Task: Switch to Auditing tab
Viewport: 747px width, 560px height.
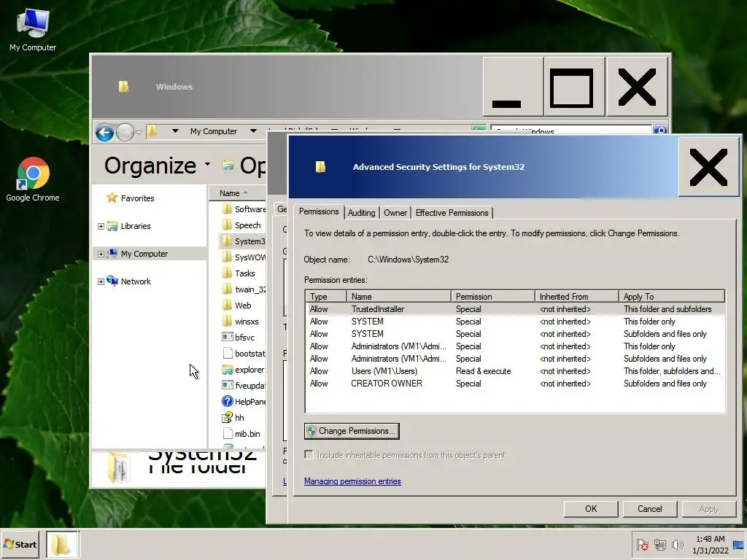Action: pyautogui.click(x=361, y=213)
